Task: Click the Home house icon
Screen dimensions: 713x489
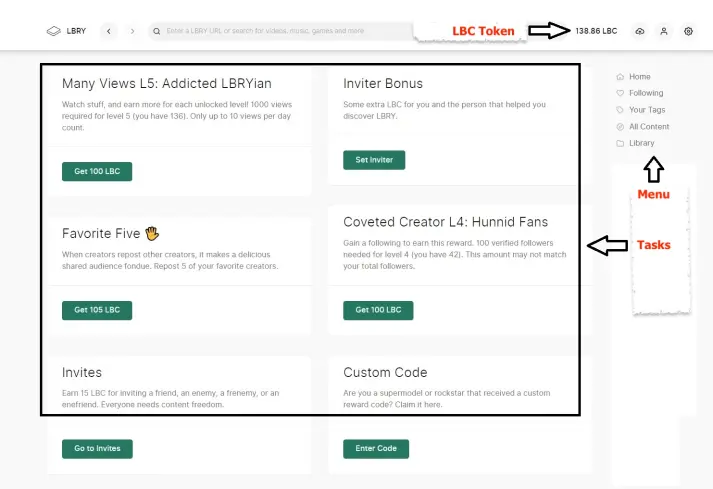Action: pos(620,76)
